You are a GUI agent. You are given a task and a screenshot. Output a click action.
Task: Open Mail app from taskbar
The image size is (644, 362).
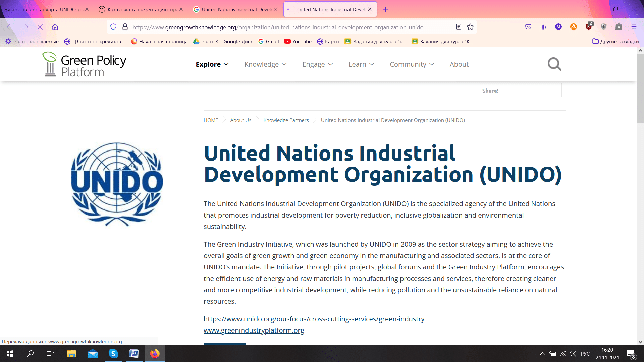click(x=92, y=354)
